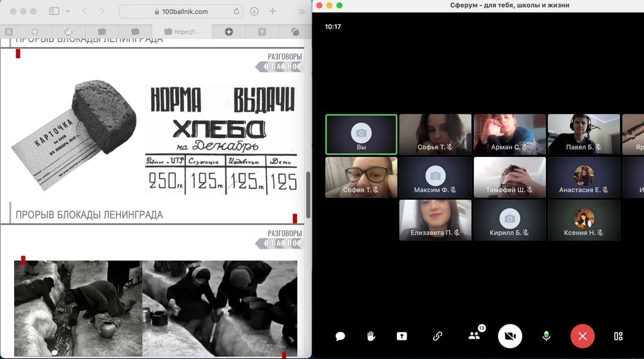
Task: Click the photo of people kneeling on ice
Action: 78,308
